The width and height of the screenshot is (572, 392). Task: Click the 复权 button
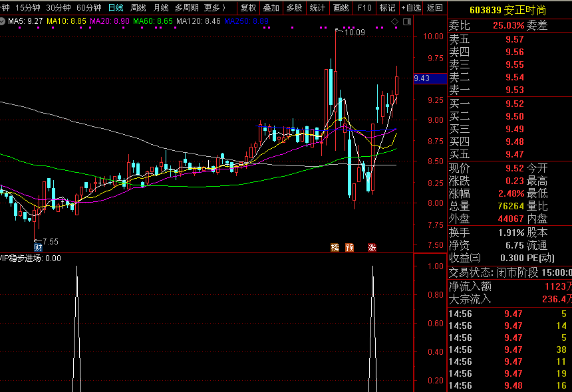click(x=249, y=8)
